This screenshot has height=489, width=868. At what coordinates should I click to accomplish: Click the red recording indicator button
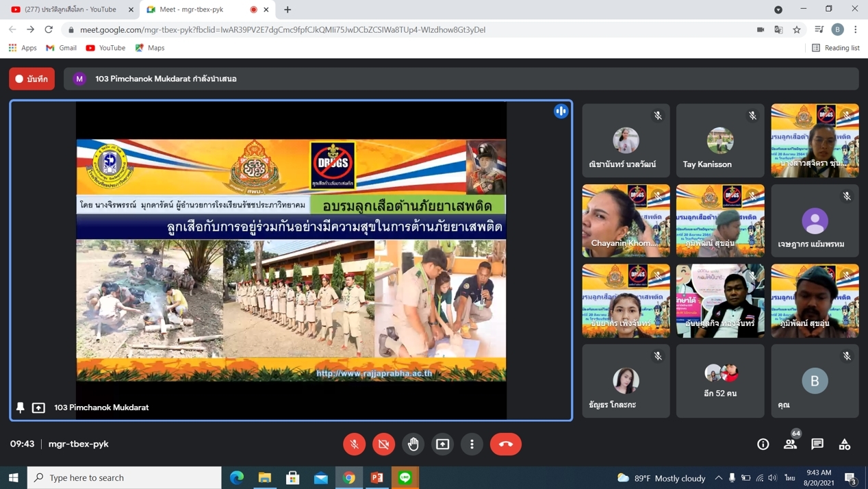[32, 79]
